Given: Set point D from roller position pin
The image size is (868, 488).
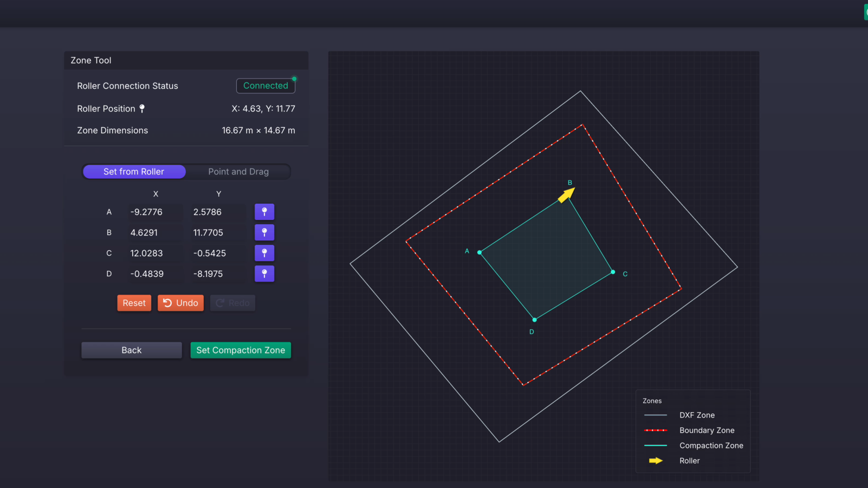Looking at the screenshot, I should [264, 274].
